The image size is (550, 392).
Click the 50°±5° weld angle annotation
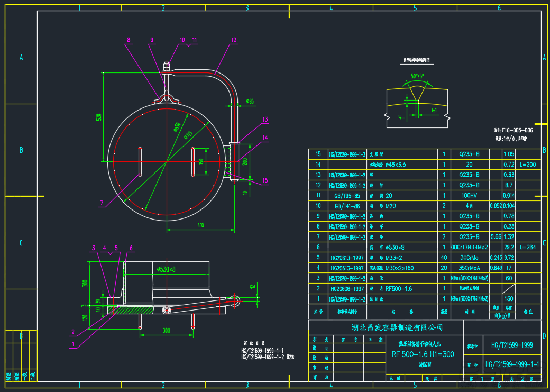pyautogui.click(x=418, y=76)
